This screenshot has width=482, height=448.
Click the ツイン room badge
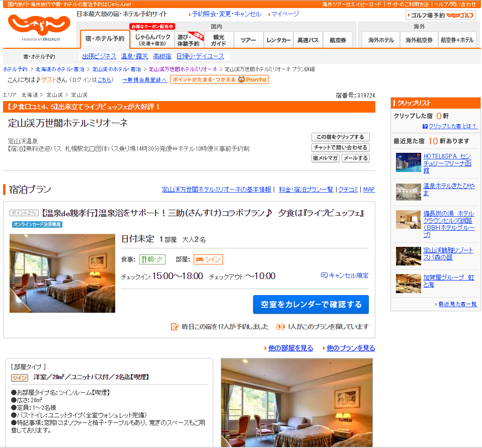coord(208,259)
